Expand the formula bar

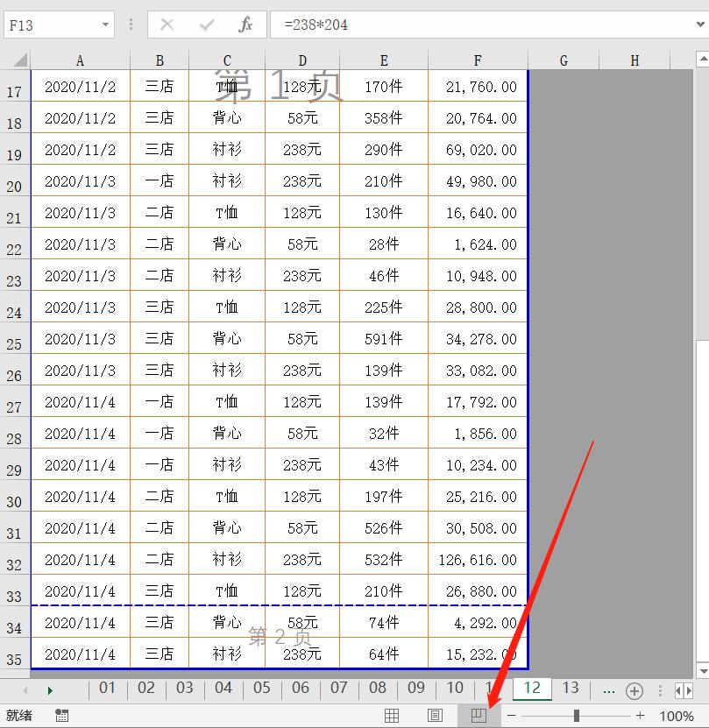(700, 25)
